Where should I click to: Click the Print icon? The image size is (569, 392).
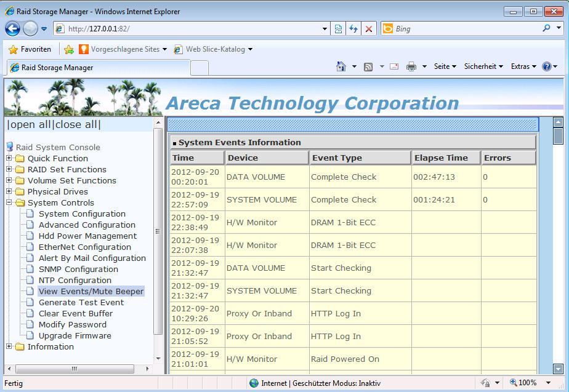pyautogui.click(x=411, y=66)
